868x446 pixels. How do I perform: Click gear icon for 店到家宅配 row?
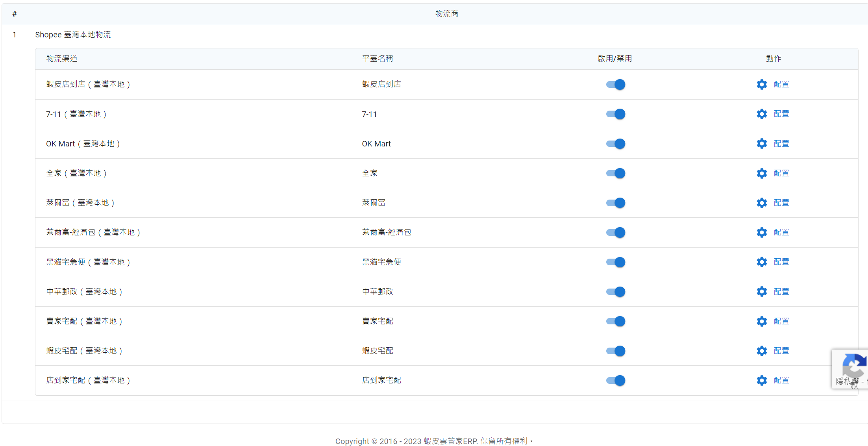pos(762,380)
